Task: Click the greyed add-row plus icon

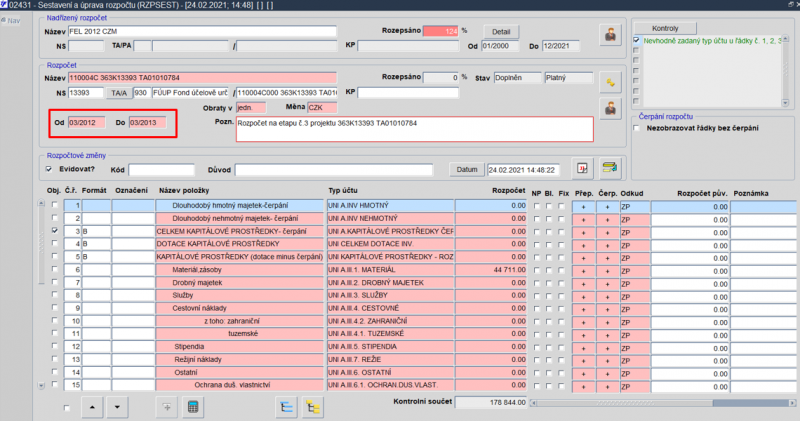Action: tap(166, 407)
